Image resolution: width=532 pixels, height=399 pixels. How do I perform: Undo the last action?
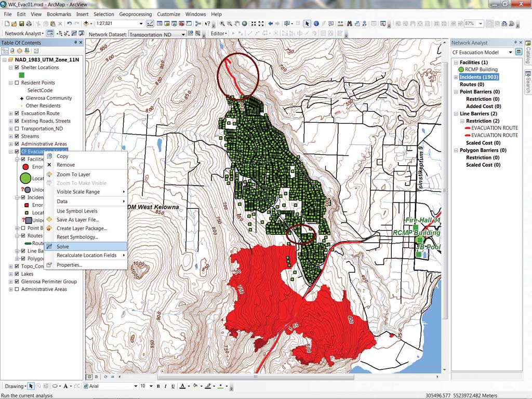(x=69, y=23)
